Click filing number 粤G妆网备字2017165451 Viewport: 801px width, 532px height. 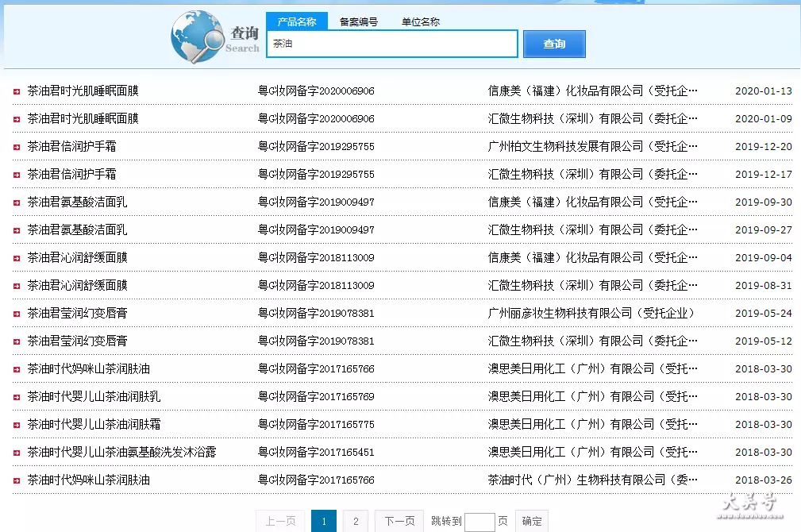[316, 453]
